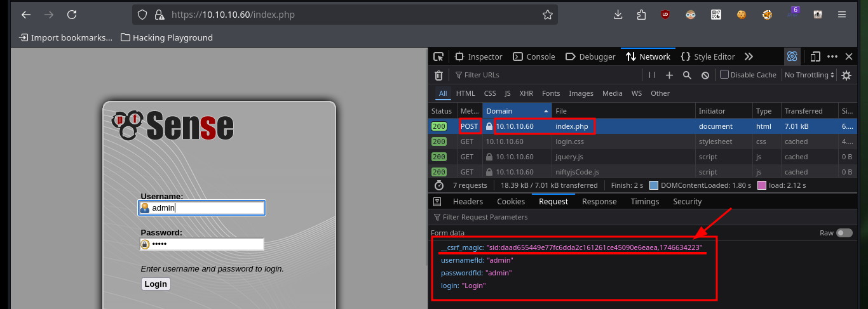Switch to the Console tab
The image size is (868, 309).
coord(534,56)
